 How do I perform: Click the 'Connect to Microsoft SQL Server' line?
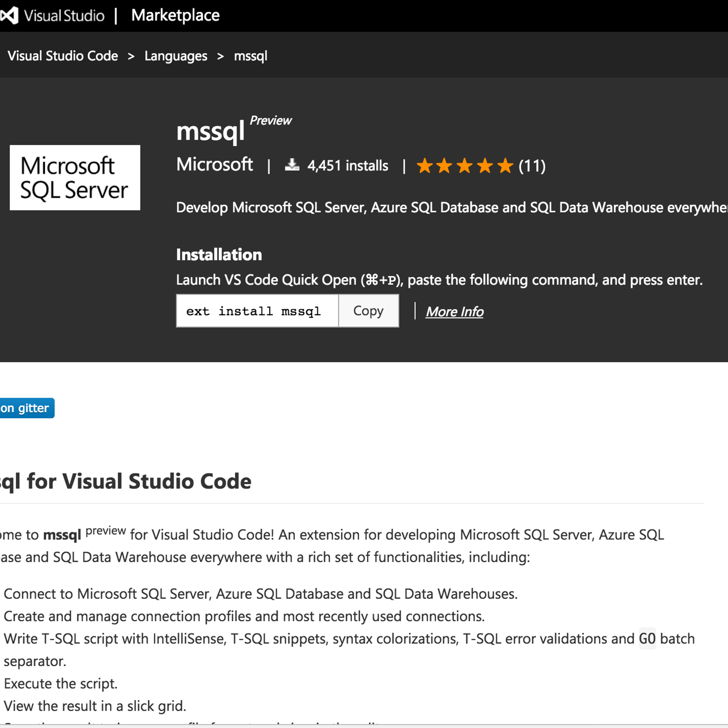pyautogui.click(x=261, y=594)
